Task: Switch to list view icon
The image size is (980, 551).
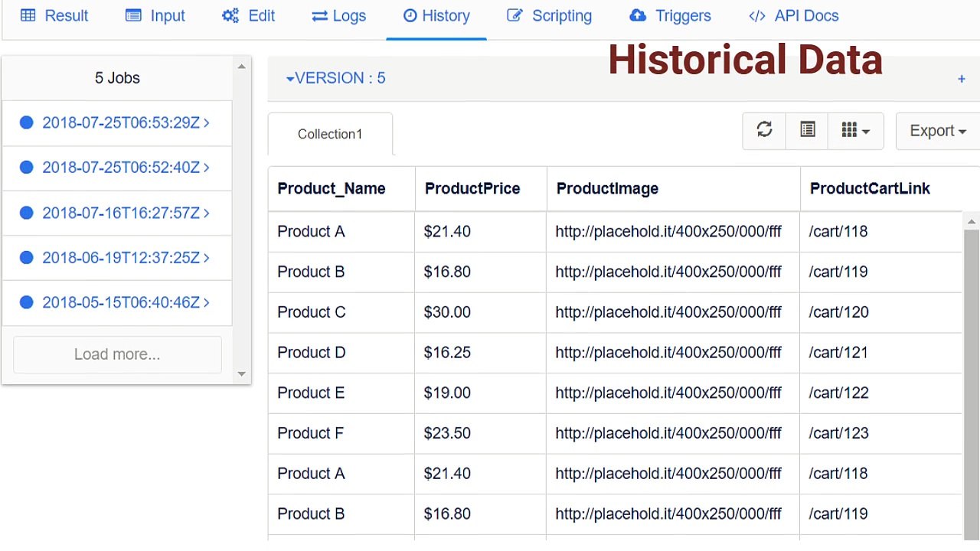Action: [807, 130]
